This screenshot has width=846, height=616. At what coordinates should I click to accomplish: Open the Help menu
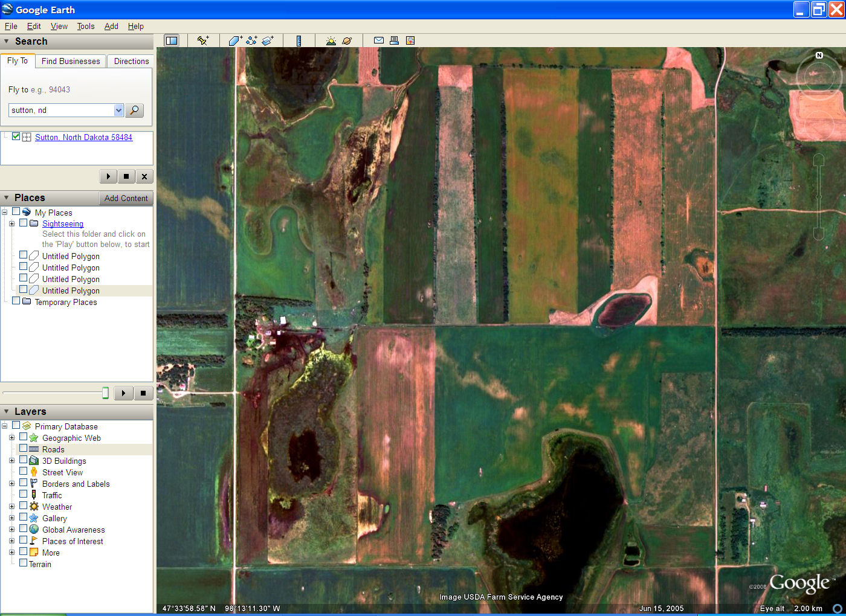136,26
